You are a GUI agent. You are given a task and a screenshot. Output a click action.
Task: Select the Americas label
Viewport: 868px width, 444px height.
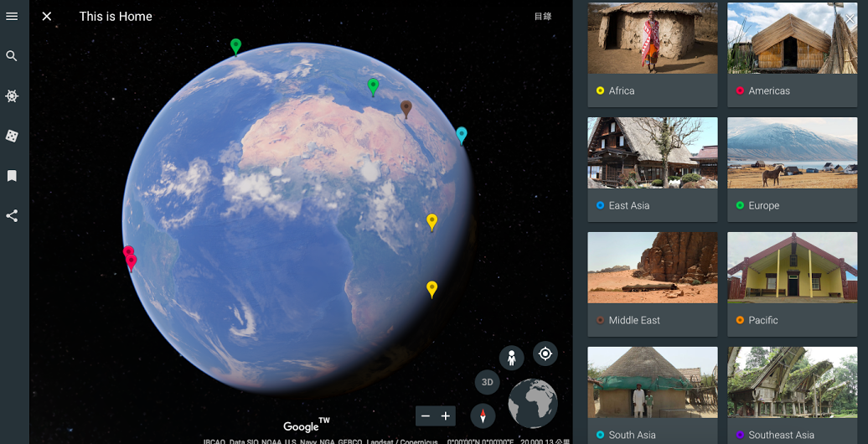(x=769, y=90)
